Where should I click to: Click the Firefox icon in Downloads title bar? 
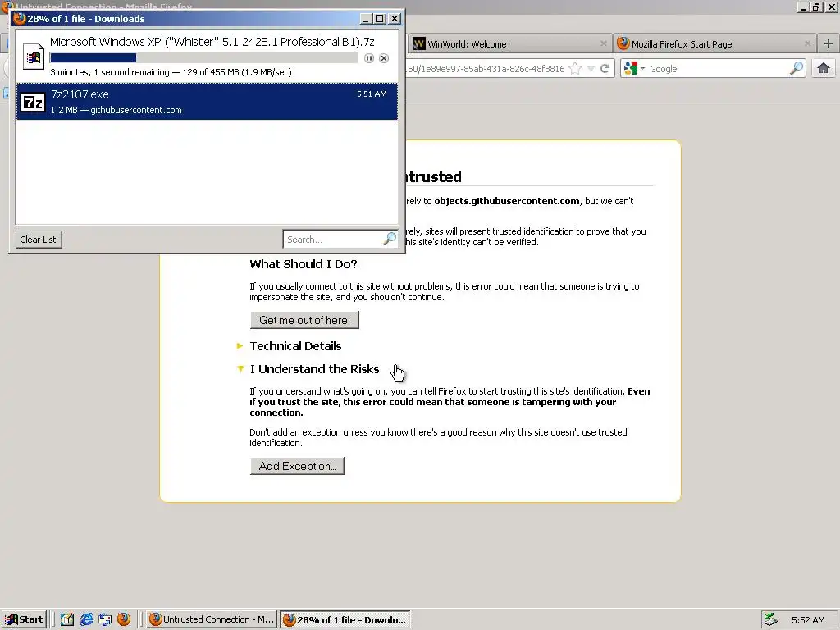(x=20, y=19)
